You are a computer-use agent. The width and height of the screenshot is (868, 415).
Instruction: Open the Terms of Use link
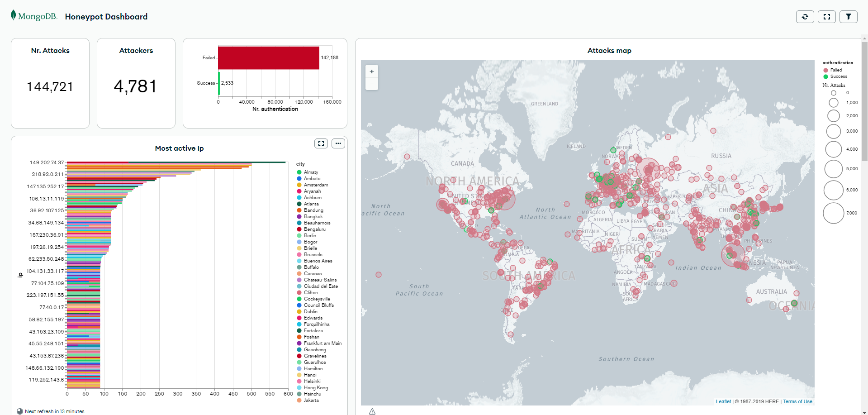point(797,401)
